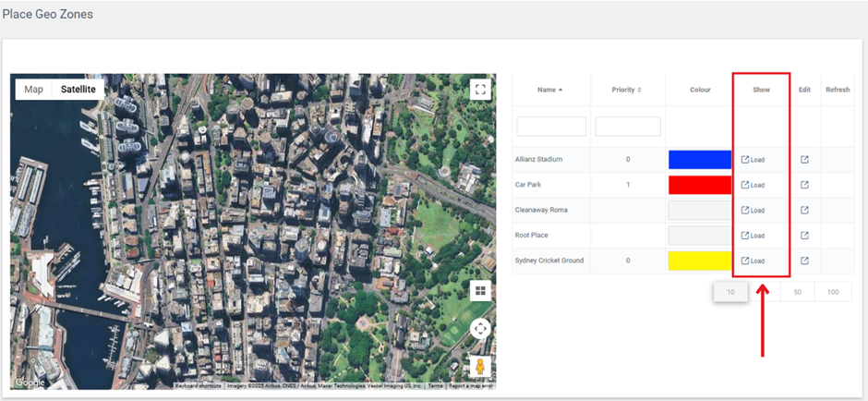868x401 pixels.
Task: Set page size to 10 rows
Action: 730,292
